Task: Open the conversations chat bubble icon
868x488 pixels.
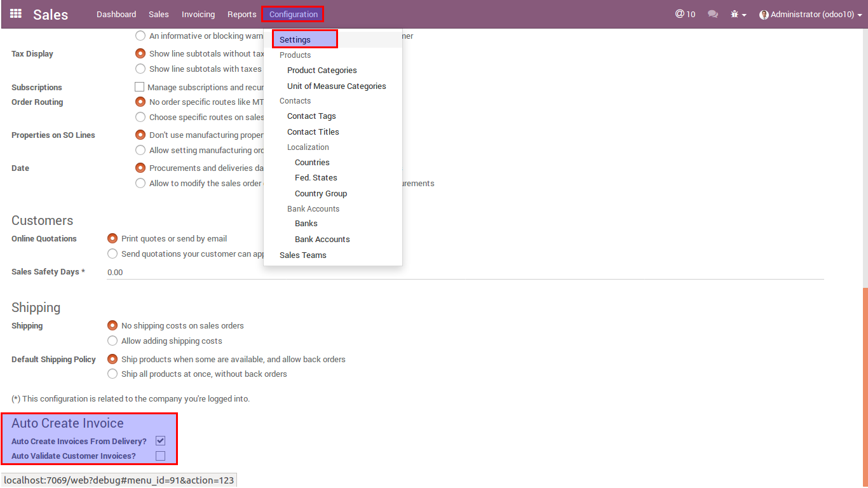Action: tap(713, 14)
